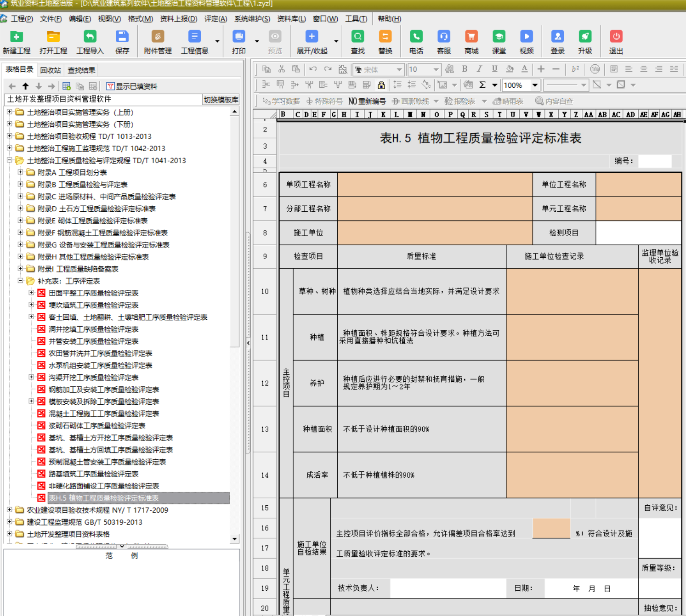Open the 工程信息 dropdown arrow
Screen dimensions: 686x616
tap(217, 41)
